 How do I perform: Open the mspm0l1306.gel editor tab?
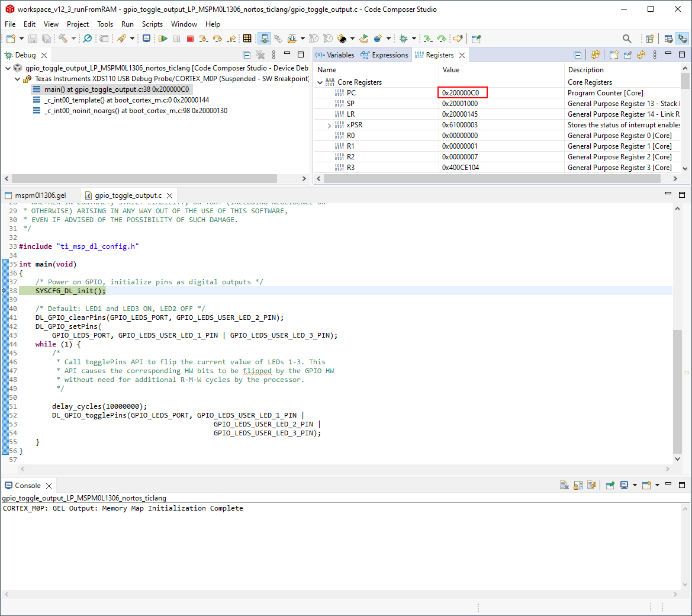pos(40,195)
